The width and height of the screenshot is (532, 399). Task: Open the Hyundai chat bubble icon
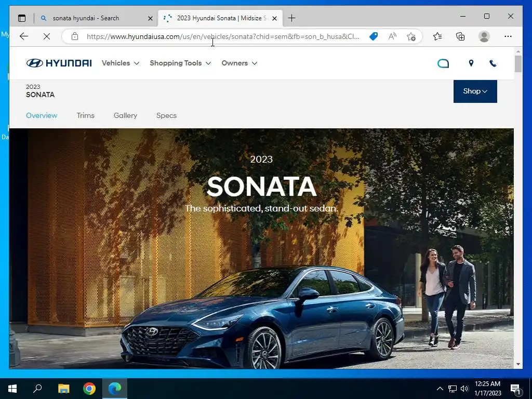[x=443, y=63]
